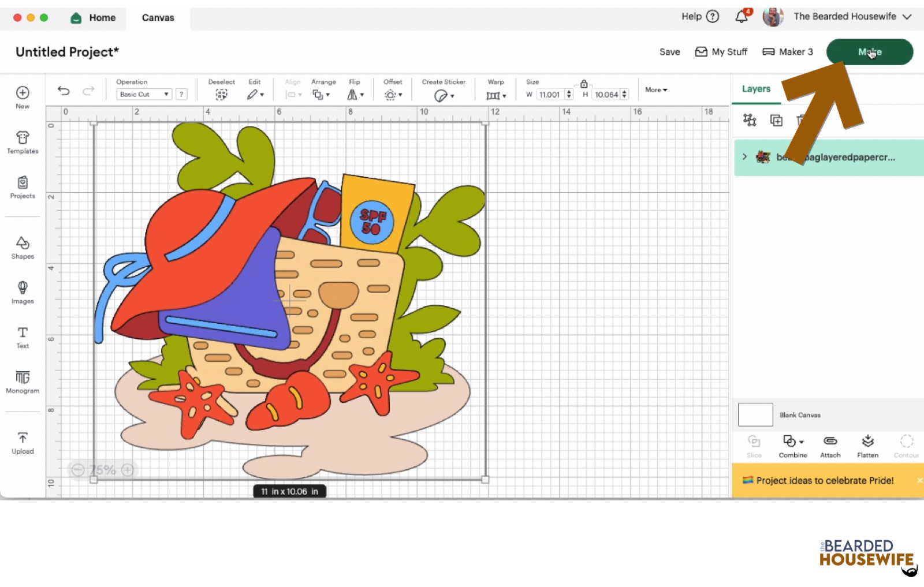Attach the selected layers

830,446
